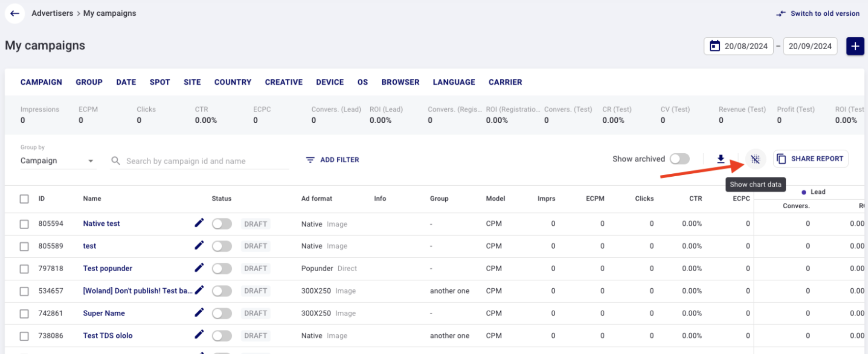Image resolution: width=868 pixels, height=354 pixels.
Task: Switch to the LANGUAGE tab
Action: coord(454,82)
